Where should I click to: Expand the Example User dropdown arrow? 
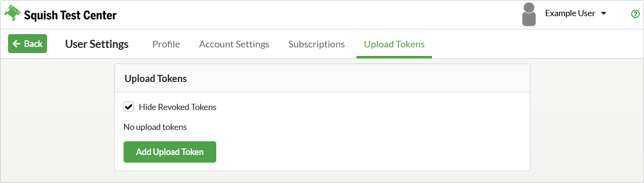click(x=604, y=14)
